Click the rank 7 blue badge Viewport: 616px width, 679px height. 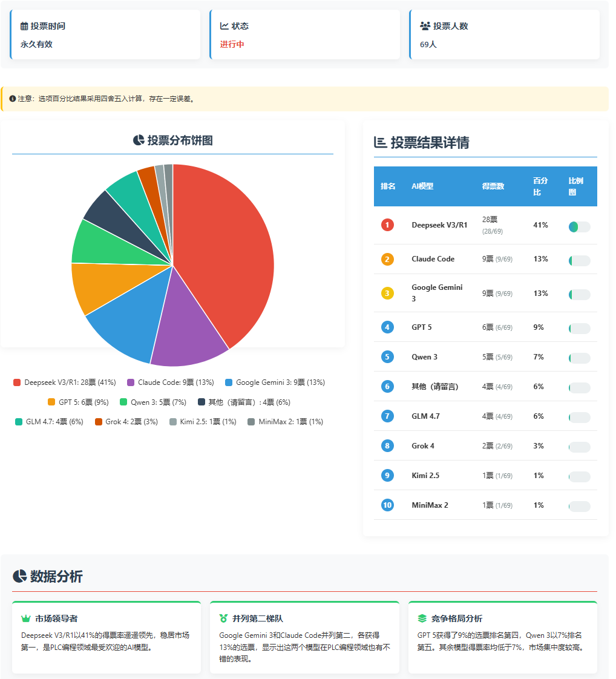pos(387,416)
